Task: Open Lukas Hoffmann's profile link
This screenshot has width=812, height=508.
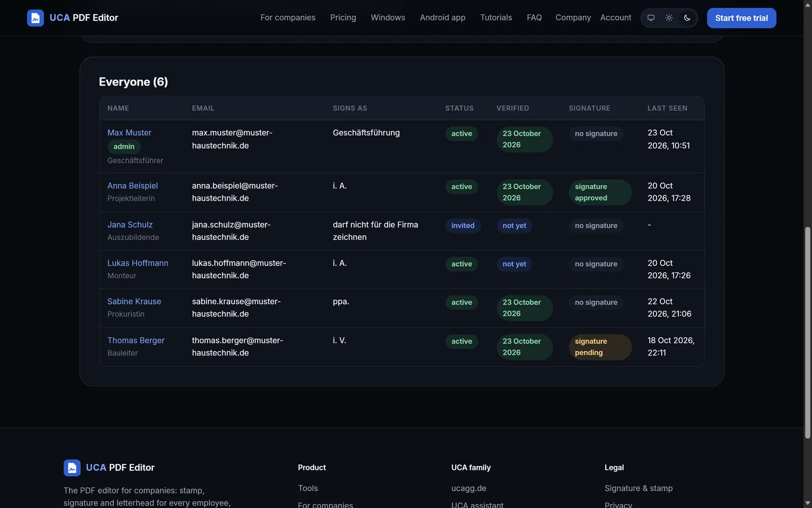Action: pyautogui.click(x=138, y=263)
